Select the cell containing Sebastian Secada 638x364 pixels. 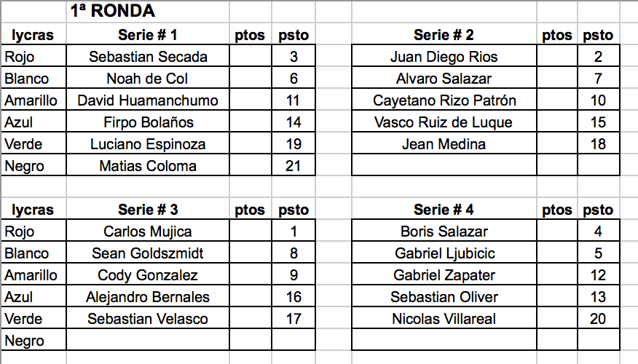[x=148, y=56]
